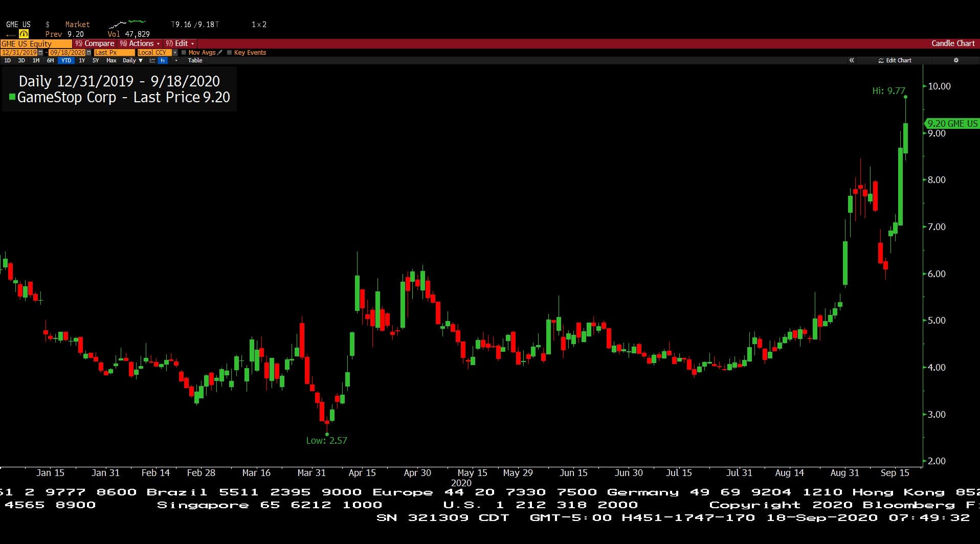Click the Jun 30 x-axis date label
The height and width of the screenshot is (544, 980).
tap(629, 473)
